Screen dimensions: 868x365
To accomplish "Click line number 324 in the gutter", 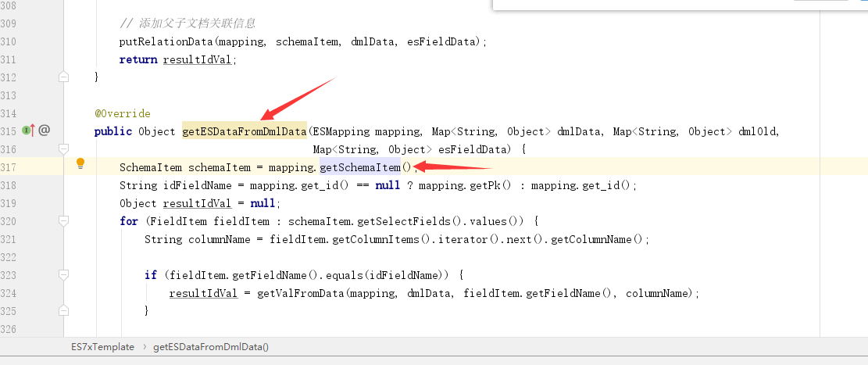I will [x=9, y=293].
